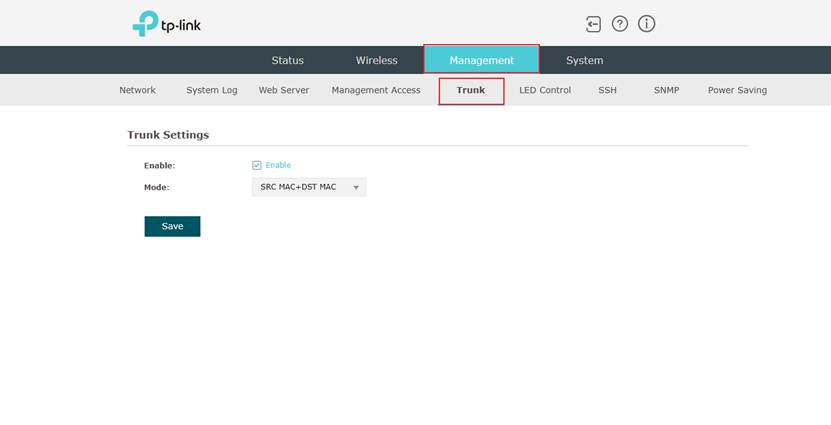Open the LED Control page
Screen dimensions: 831x425
point(545,90)
